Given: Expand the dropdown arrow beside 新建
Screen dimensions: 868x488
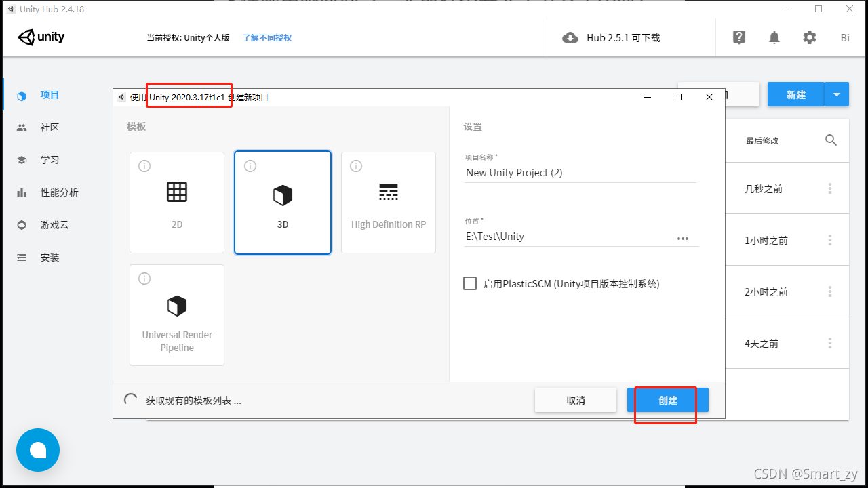Looking at the screenshot, I should 837,94.
